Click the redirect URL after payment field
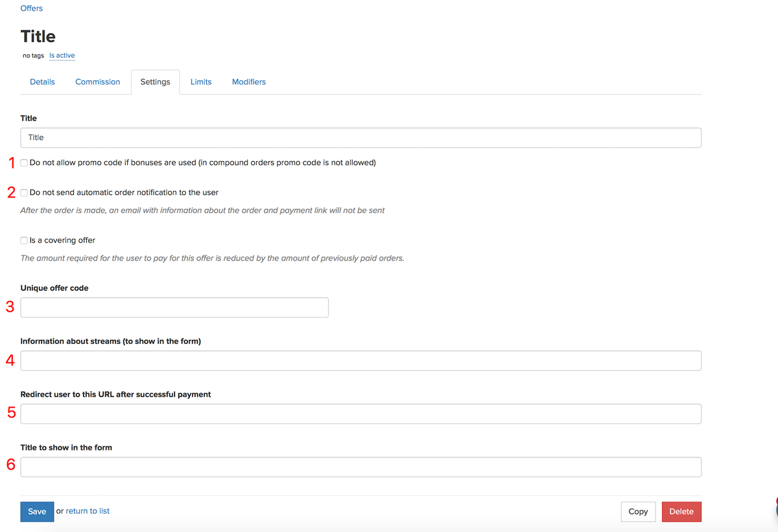 tap(361, 413)
